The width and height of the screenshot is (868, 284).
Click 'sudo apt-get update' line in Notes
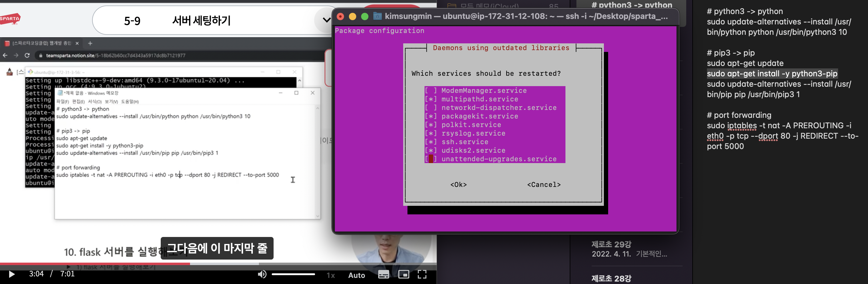click(745, 63)
